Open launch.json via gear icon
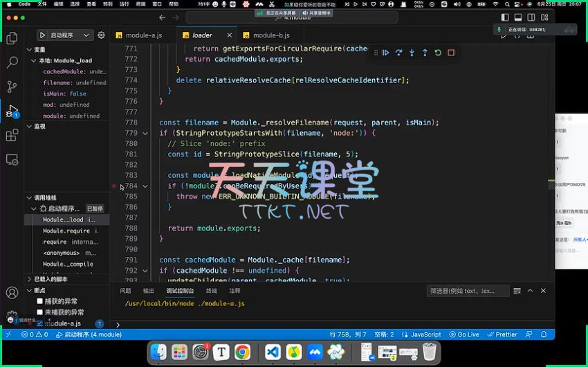The height and width of the screenshot is (367, 588). (102, 35)
